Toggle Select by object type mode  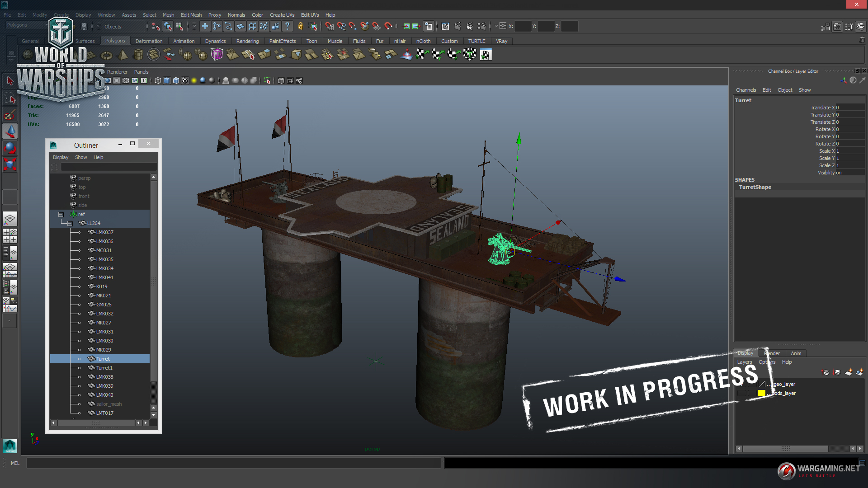[x=168, y=26]
